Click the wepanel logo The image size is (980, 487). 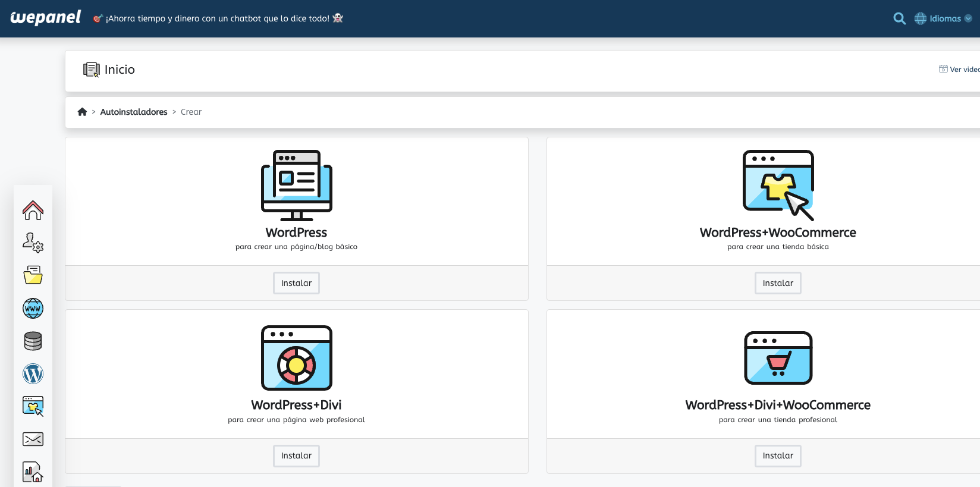pos(46,18)
